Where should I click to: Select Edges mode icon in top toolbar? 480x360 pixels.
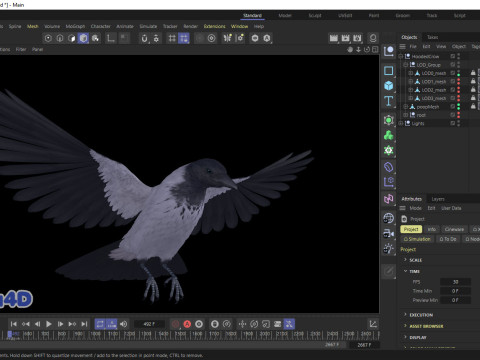[x=60, y=38]
